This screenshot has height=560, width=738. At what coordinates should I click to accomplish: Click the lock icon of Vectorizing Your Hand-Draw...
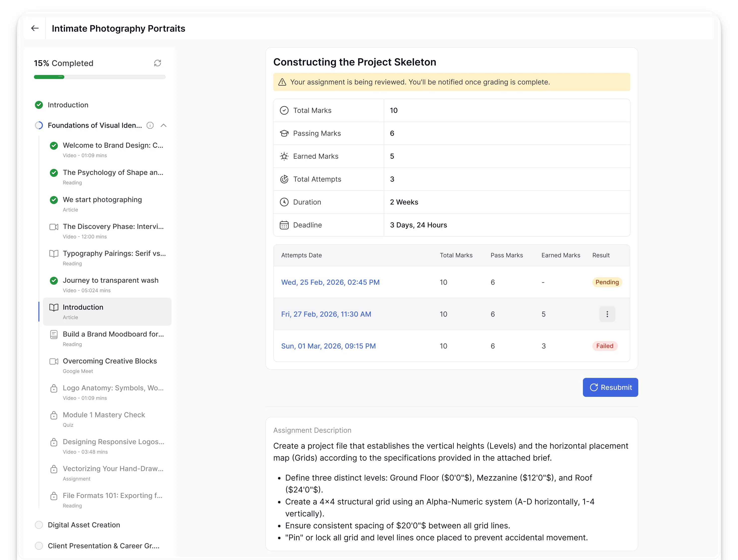54,469
